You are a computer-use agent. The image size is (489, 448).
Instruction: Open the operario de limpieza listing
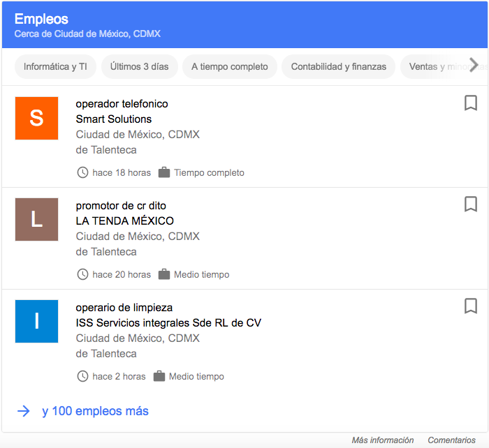(124, 308)
